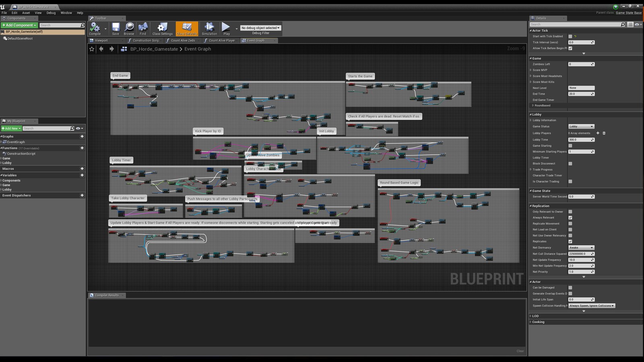Click the Save icon in the toolbar

point(116,27)
